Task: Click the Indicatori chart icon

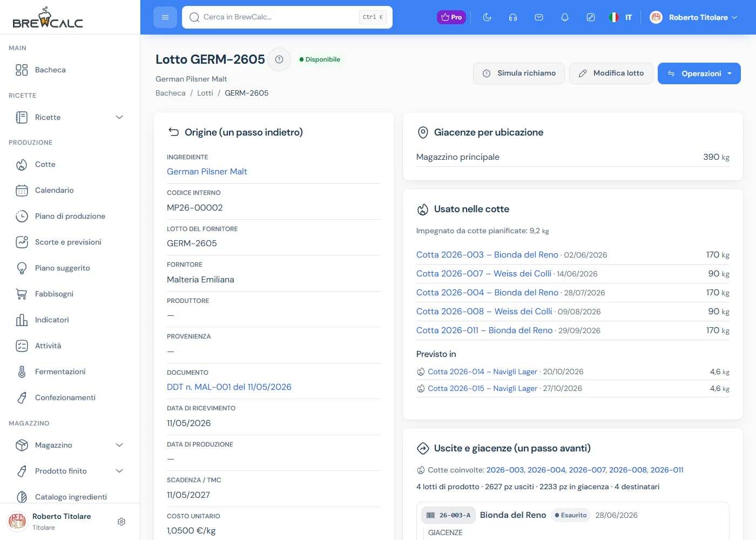Action: click(x=22, y=320)
